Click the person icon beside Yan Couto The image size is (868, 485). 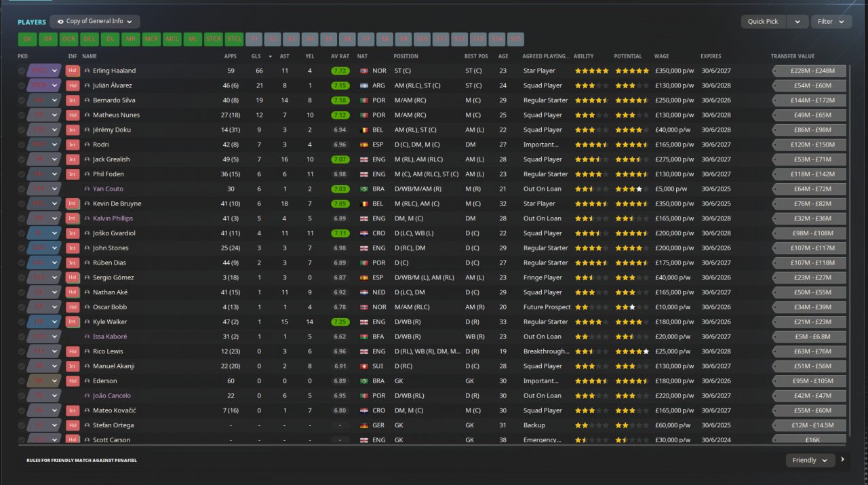pos(87,189)
